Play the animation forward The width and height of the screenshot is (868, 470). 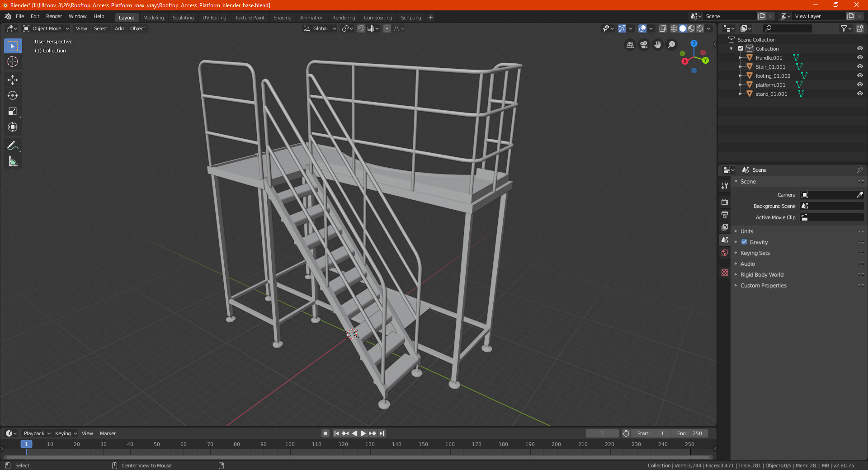[363, 433]
